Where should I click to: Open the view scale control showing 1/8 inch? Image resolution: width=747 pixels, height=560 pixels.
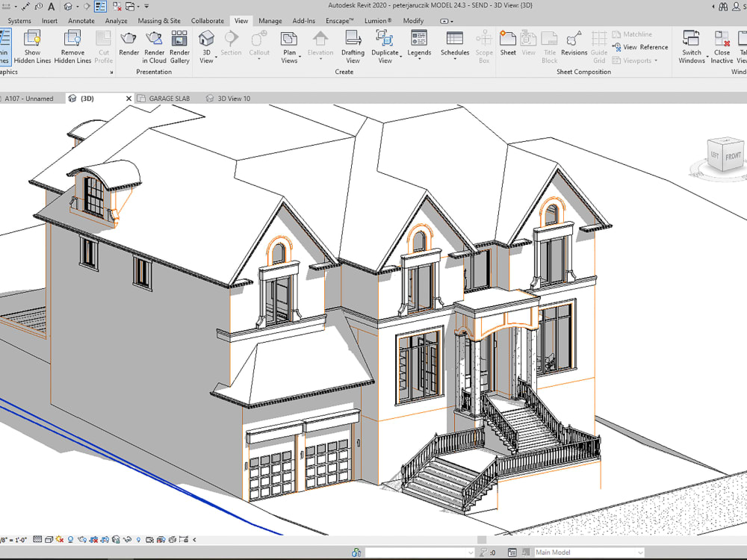tap(15, 540)
